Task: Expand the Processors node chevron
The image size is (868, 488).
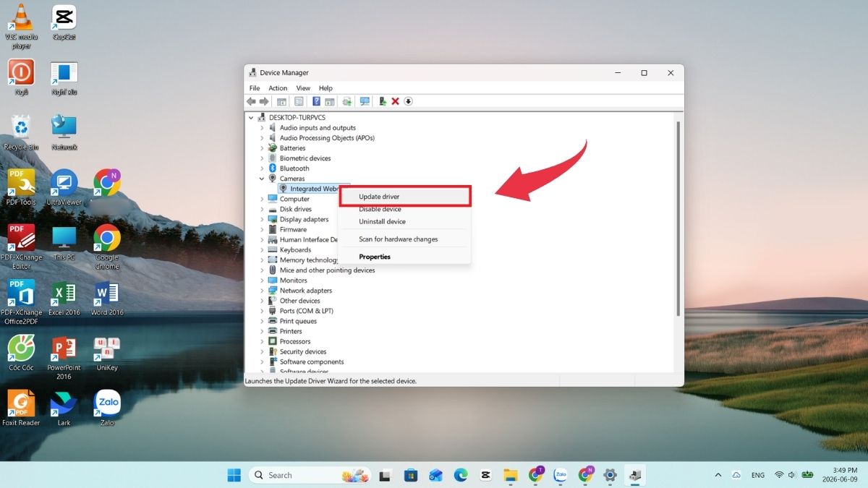Action: [x=262, y=341]
